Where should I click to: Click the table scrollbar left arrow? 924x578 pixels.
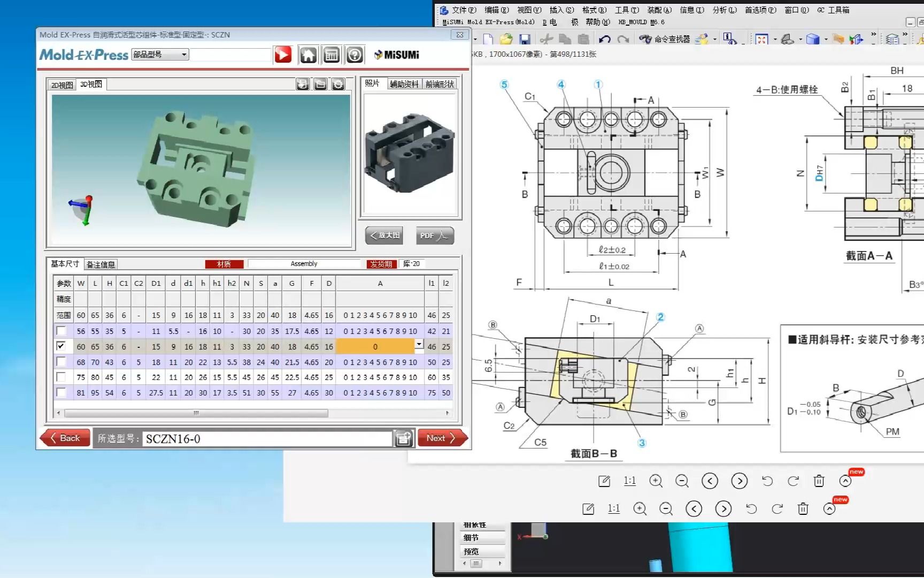58,413
